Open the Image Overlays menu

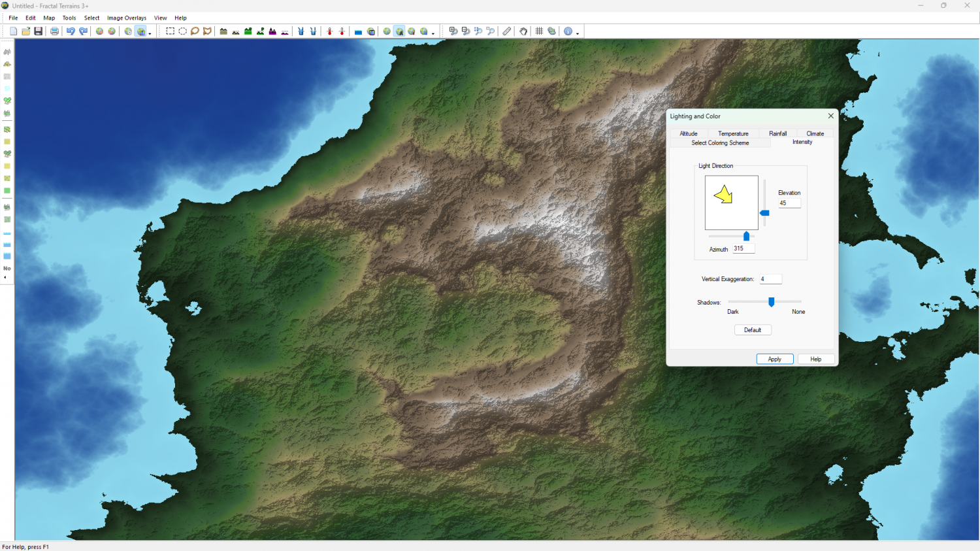click(127, 18)
